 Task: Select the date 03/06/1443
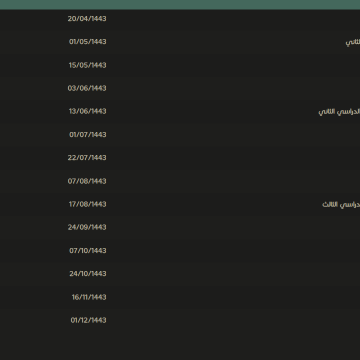(x=87, y=88)
